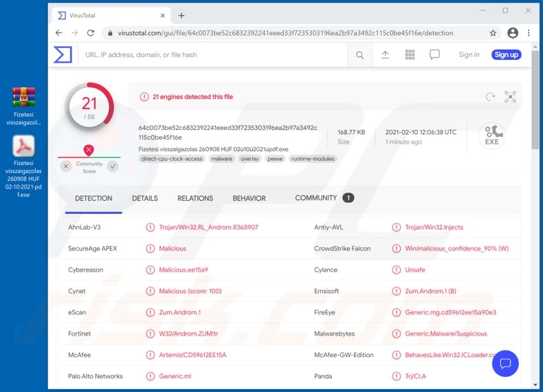The width and height of the screenshot is (543, 392).
Task: Click the upload file icon
Action: (x=385, y=55)
